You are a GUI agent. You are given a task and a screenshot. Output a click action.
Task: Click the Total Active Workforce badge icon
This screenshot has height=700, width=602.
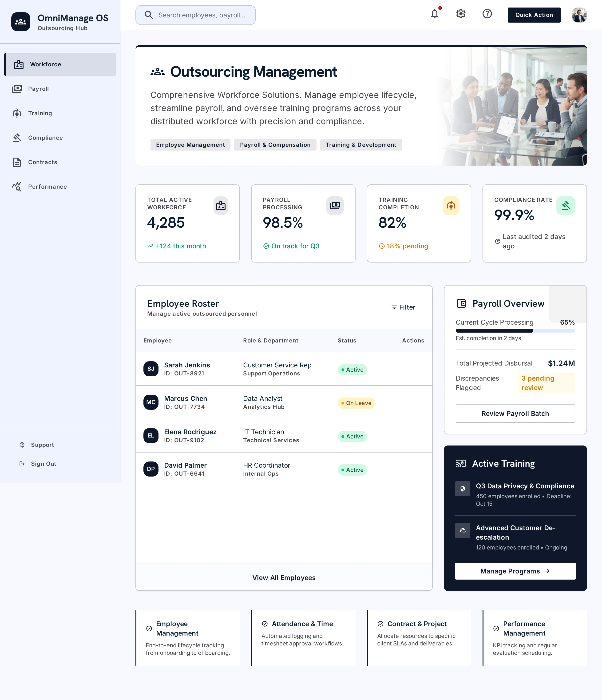point(221,205)
